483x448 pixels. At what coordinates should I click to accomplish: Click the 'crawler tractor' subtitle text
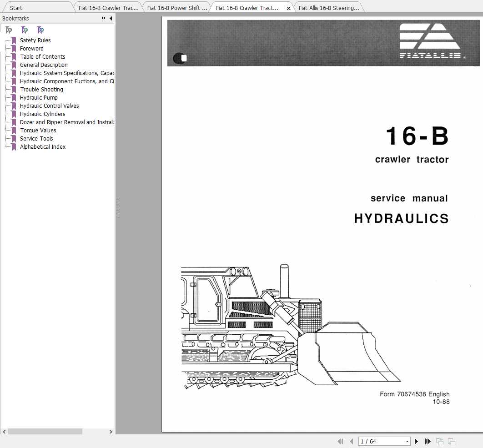412,159
